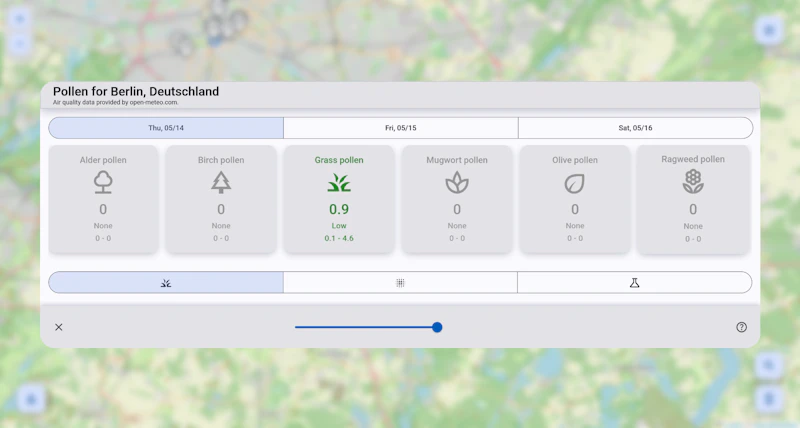Close the pollen panel with X

tap(59, 327)
